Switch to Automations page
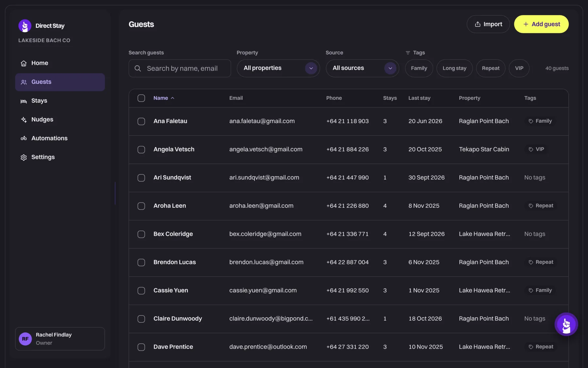The height and width of the screenshot is (368, 588). [x=60, y=138]
